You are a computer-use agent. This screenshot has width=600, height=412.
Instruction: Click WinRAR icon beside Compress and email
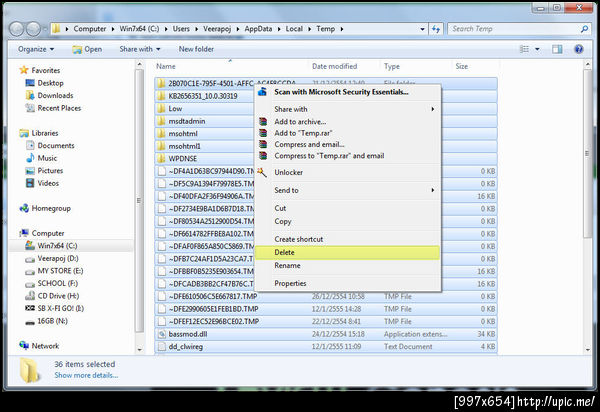pyautogui.click(x=263, y=144)
